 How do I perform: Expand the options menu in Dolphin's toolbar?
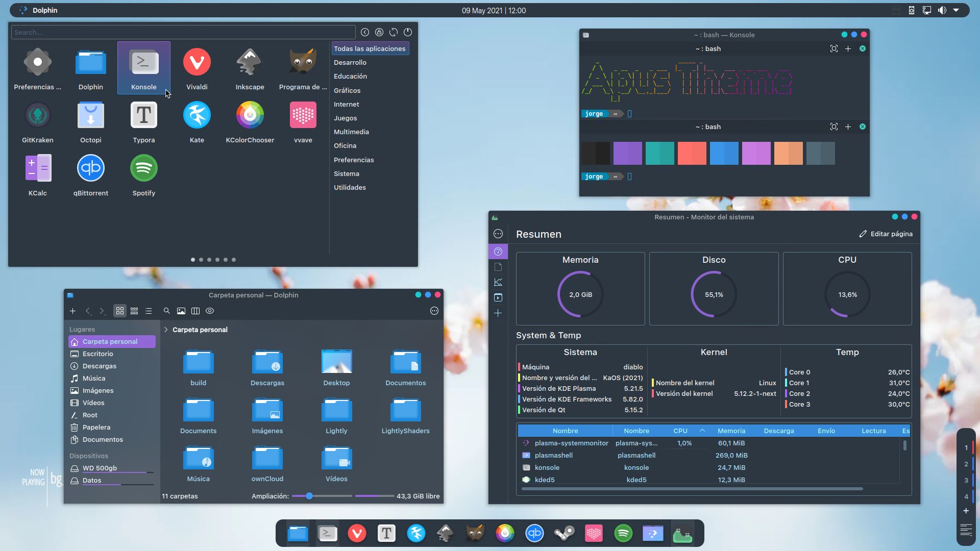coord(434,311)
